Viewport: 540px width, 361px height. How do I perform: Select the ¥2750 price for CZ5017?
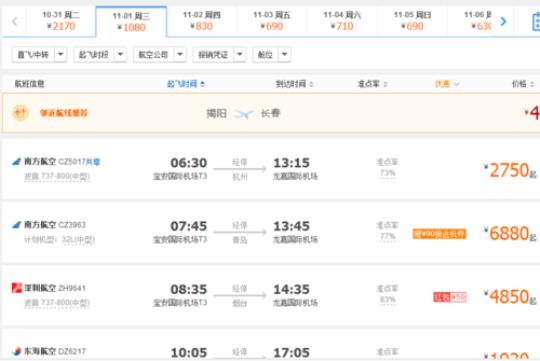point(510,170)
